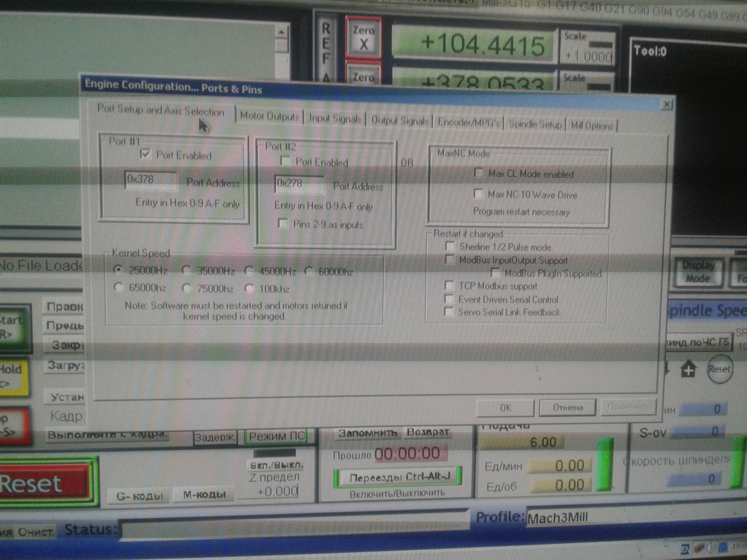Image resolution: width=747 pixels, height=560 pixels.
Task: Check Max CL Mode enabled
Action: pos(478,173)
